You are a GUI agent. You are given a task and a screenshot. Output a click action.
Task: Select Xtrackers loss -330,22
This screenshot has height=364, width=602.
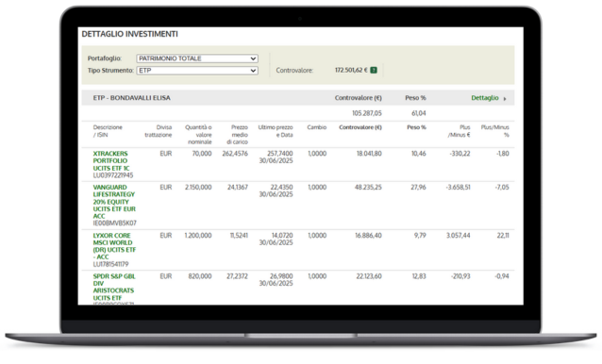coord(460,154)
